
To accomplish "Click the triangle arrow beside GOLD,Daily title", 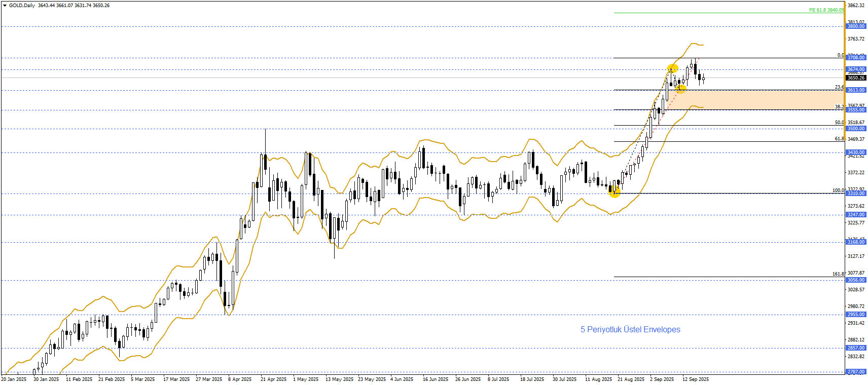I will [x=5, y=6].
